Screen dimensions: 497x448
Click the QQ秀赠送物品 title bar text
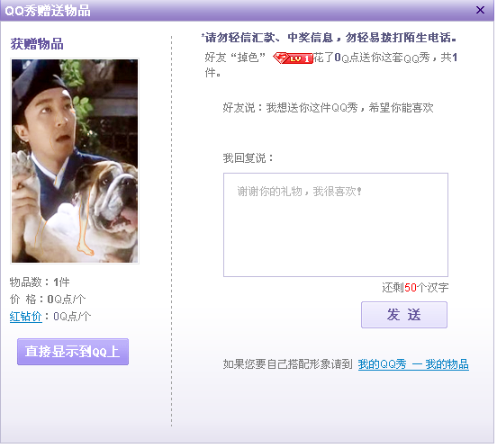pyautogui.click(x=48, y=11)
